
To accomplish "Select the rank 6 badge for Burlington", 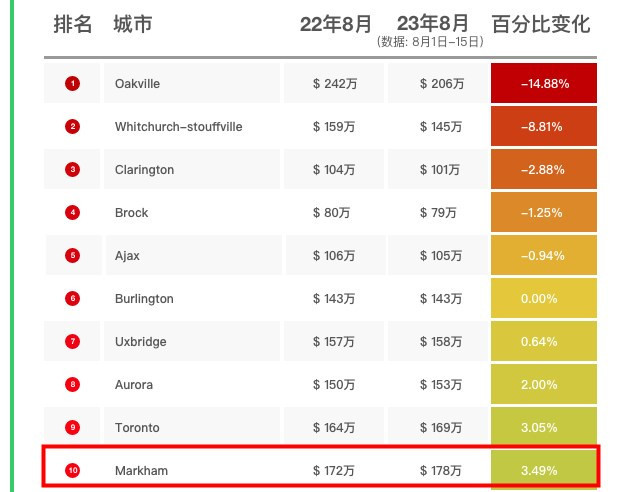I will point(72,299).
